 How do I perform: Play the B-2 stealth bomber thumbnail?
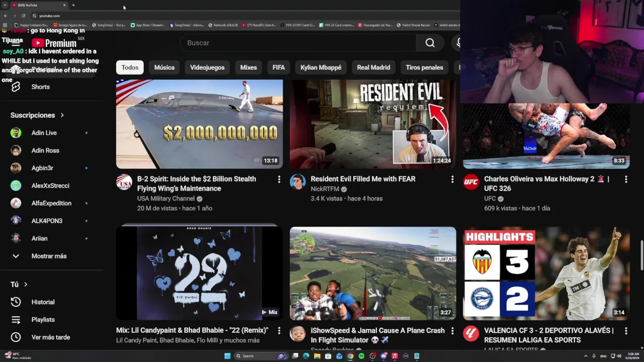coord(199,124)
